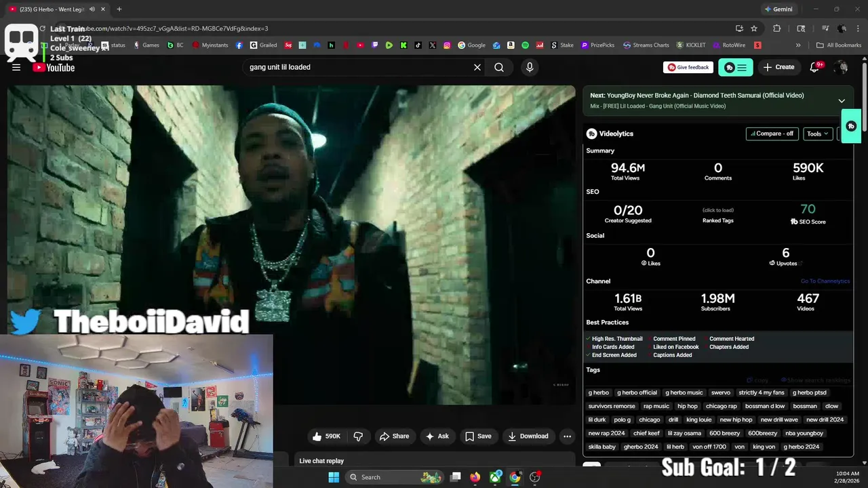This screenshot has height=488, width=868.
Task: Dislike the video
Action: tap(359, 436)
